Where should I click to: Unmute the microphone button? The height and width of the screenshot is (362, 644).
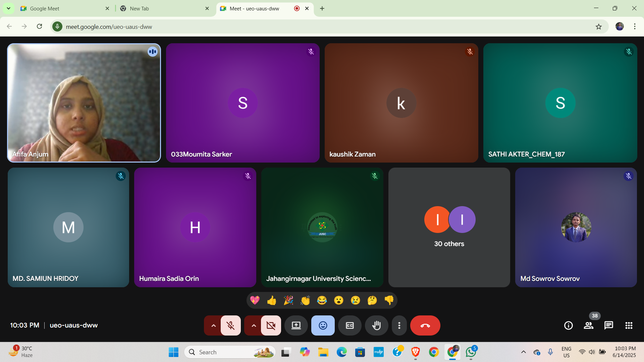[230, 325]
